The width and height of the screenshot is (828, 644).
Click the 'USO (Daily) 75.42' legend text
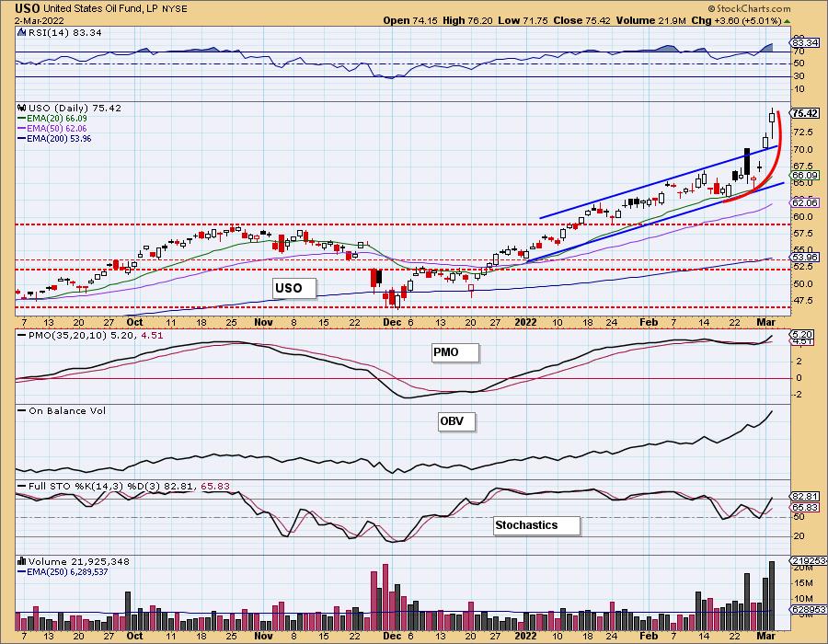point(75,108)
